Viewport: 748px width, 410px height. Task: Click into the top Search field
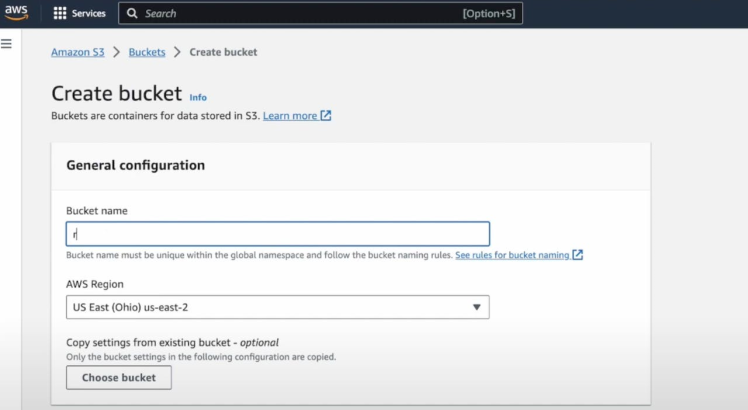tap(300, 14)
